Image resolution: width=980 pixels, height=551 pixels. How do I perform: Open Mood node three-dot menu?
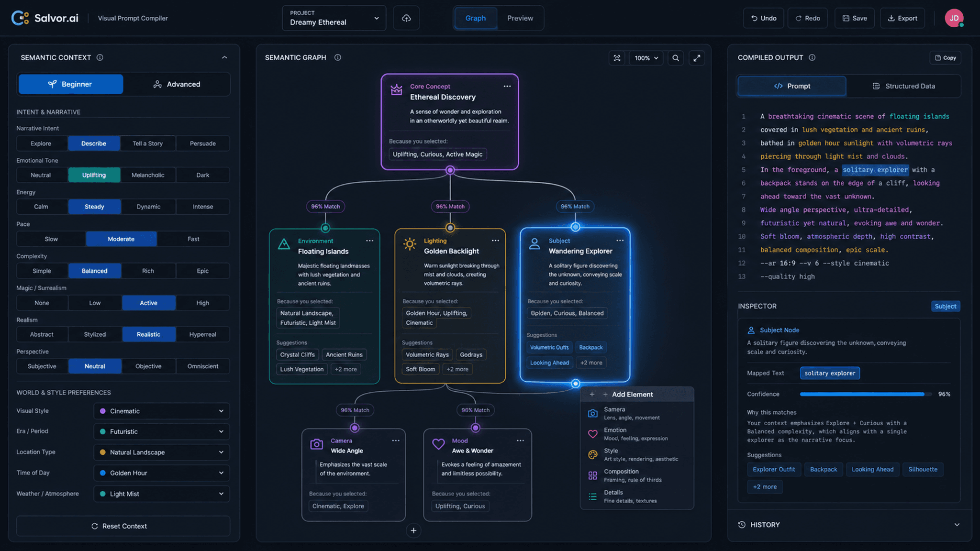(x=520, y=441)
